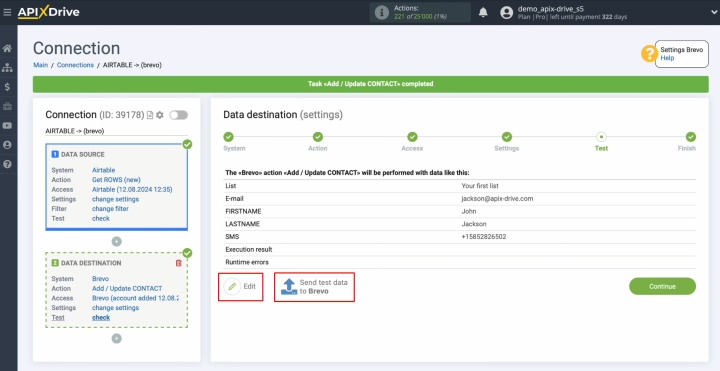Open the Get ROWS (new) action link
This screenshot has width=720, height=371.
(116, 180)
